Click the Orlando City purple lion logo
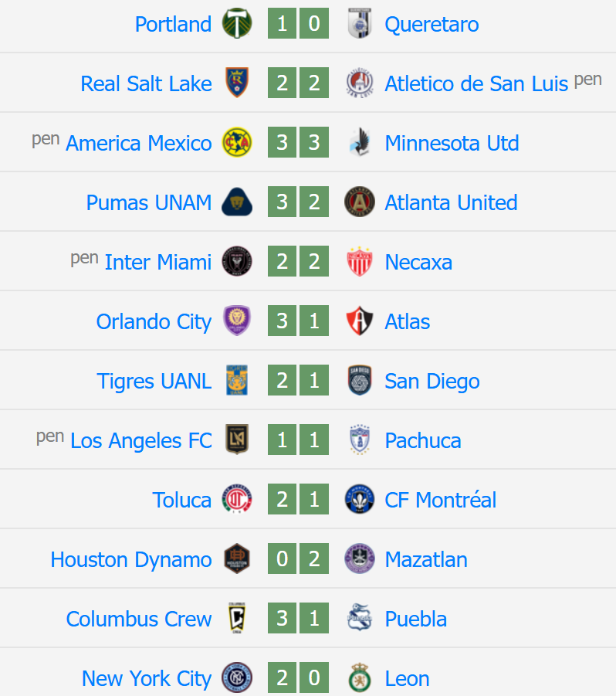The width and height of the screenshot is (616, 696). click(237, 321)
